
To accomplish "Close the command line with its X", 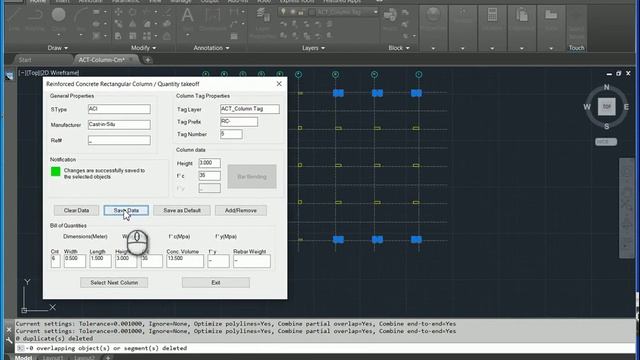I will click(x=9, y=329).
